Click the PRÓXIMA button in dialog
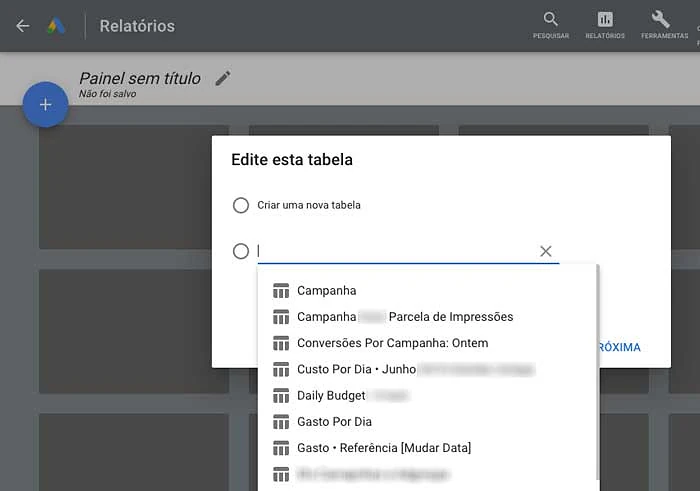This screenshot has width=700, height=491. coord(620,347)
